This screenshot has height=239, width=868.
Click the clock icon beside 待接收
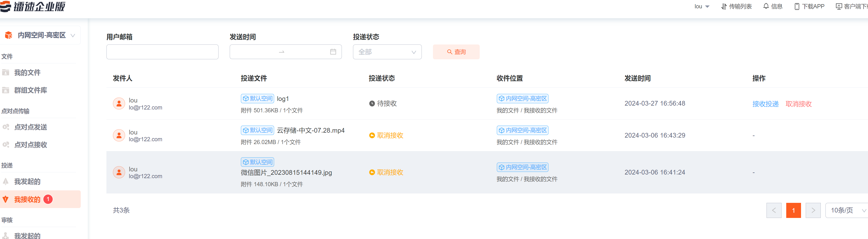372,104
